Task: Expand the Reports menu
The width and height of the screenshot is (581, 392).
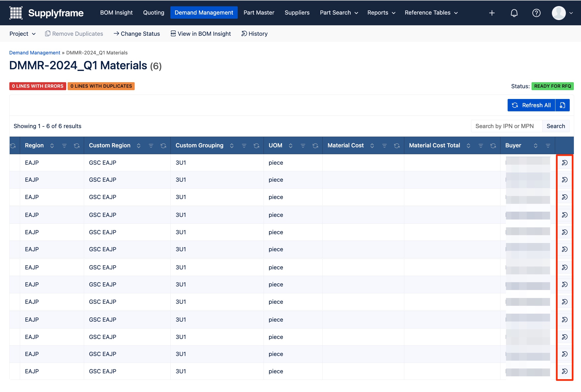Action: pyautogui.click(x=381, y=13)
